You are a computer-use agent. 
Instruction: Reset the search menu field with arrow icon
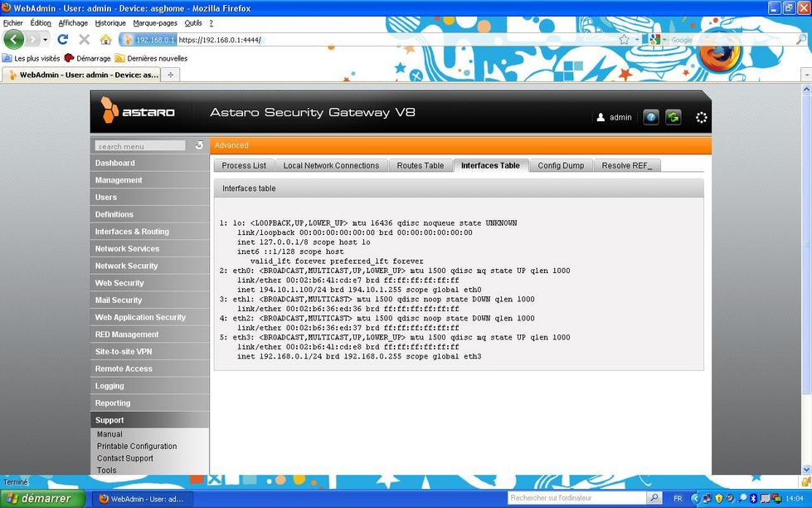click(199, 145)
